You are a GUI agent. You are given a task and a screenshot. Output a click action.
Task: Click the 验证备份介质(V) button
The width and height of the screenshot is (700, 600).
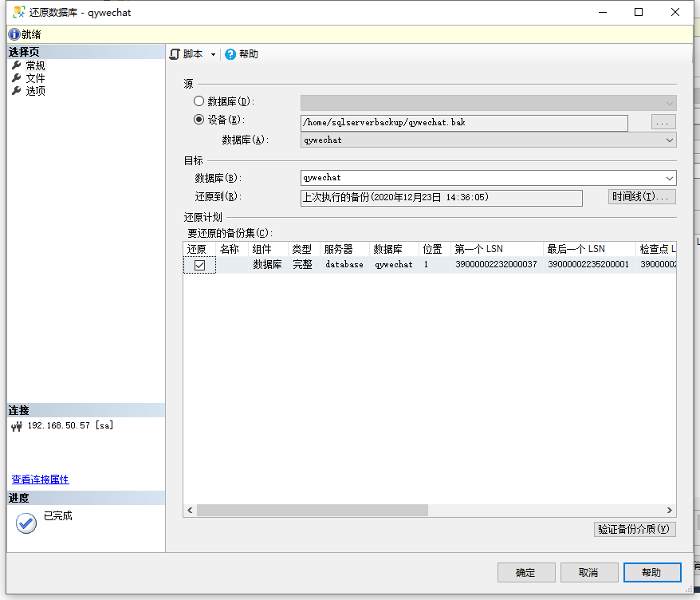pos(635,529)
